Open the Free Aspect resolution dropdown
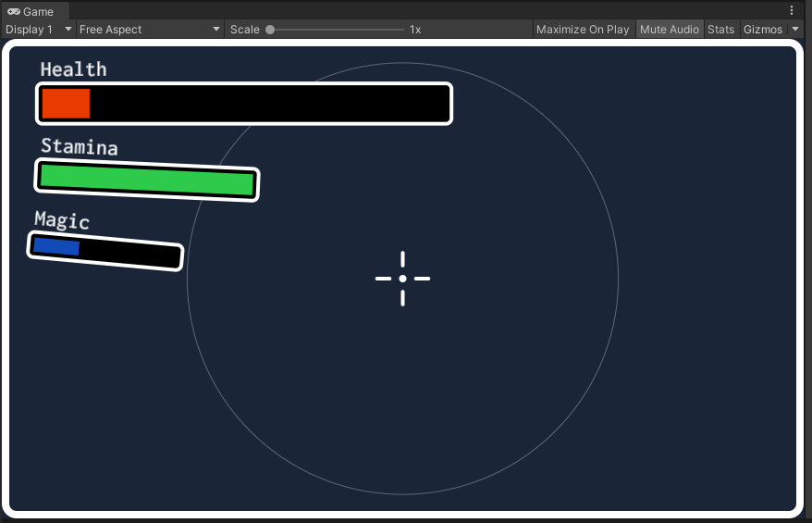 150,30
